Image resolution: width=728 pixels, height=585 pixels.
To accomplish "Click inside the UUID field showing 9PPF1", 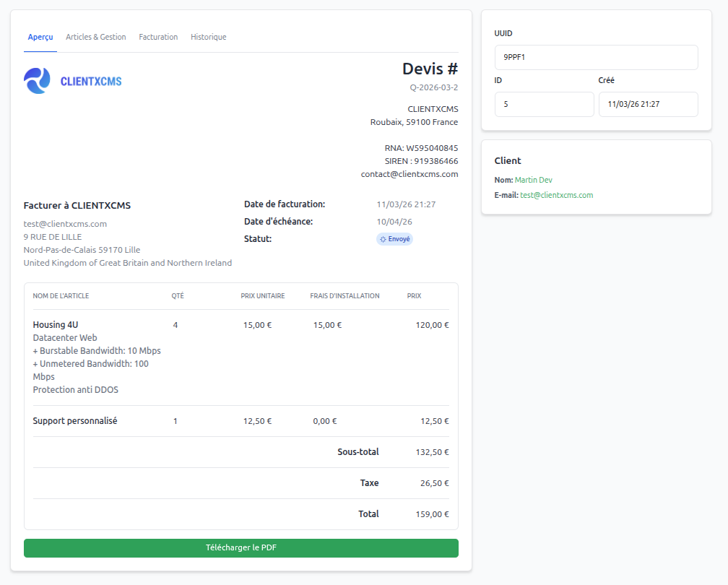I will (x=596, y=57).
